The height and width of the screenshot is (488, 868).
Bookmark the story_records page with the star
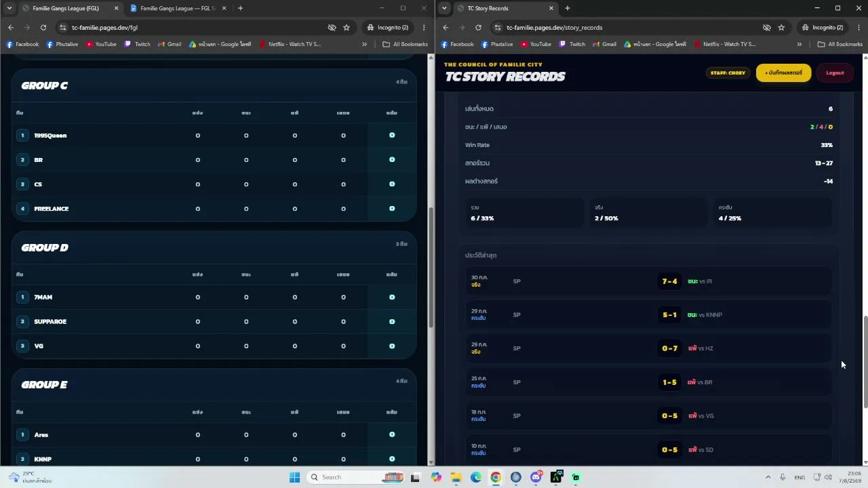point(781,28)
